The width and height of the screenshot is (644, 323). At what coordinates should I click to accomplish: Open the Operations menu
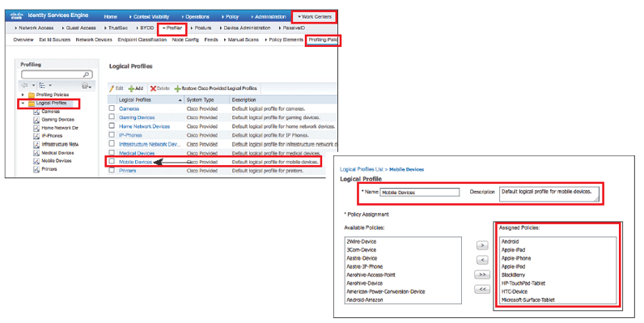[x=195, y=17]
